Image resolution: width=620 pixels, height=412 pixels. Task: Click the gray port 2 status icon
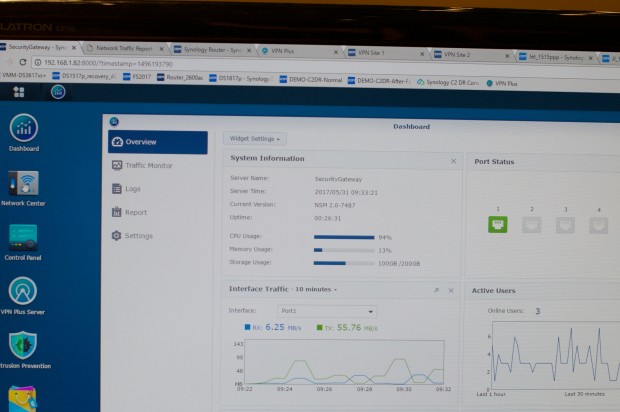coord(531,225)
